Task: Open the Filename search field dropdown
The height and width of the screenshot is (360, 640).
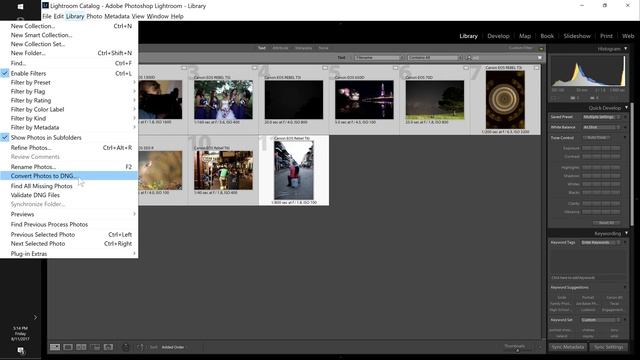Action: tap(379, 58)
